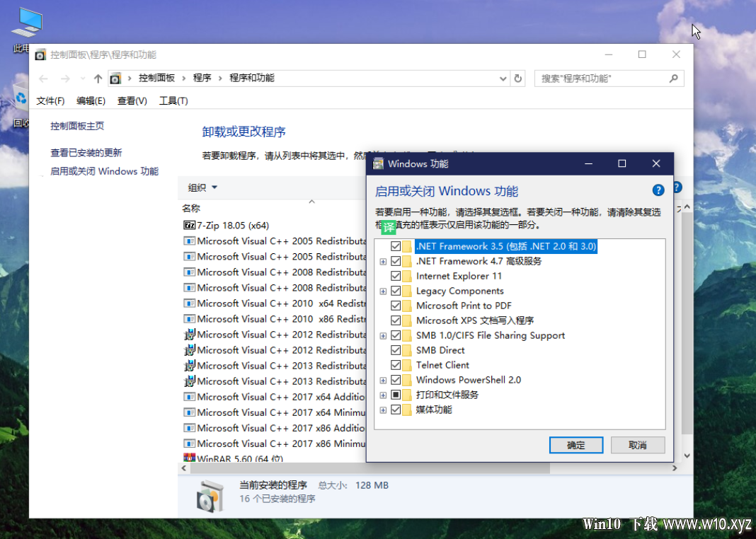756x539 pixels.
Task: Open the 查看(V) menu
Action: [132, 100]
